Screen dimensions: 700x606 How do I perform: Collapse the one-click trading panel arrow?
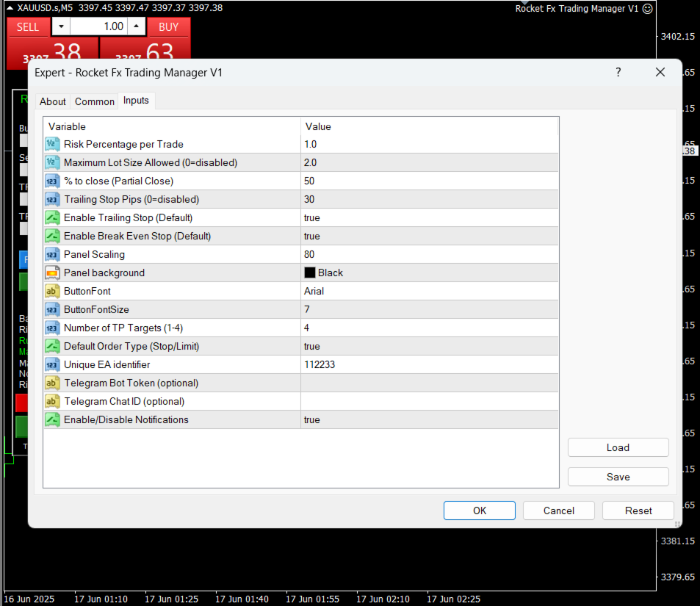[x=10, y=7]
